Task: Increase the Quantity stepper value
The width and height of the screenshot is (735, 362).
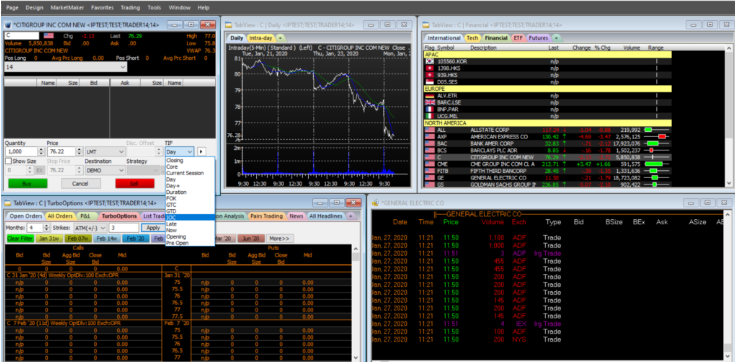Action: (x=42, y=150)
